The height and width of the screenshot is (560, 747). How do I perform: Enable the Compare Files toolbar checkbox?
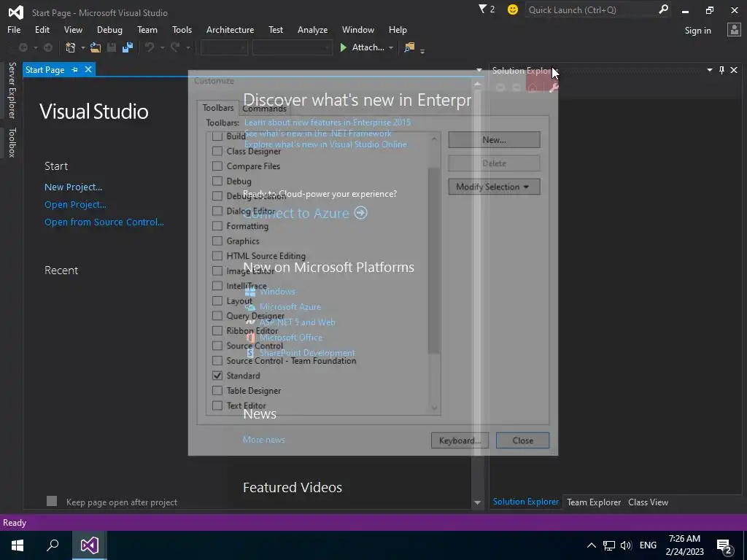pos(217,166)
